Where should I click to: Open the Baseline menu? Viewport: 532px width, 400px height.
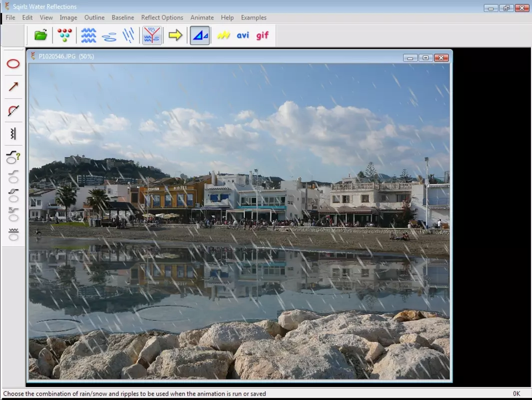123,17
